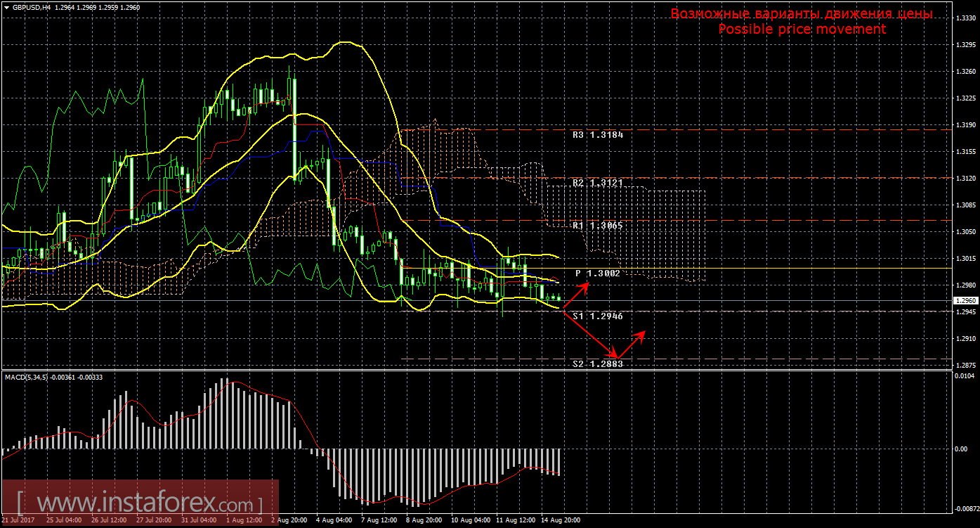
Task: Click the red arrow pointing up to pivot
Action: pos(577,292)
